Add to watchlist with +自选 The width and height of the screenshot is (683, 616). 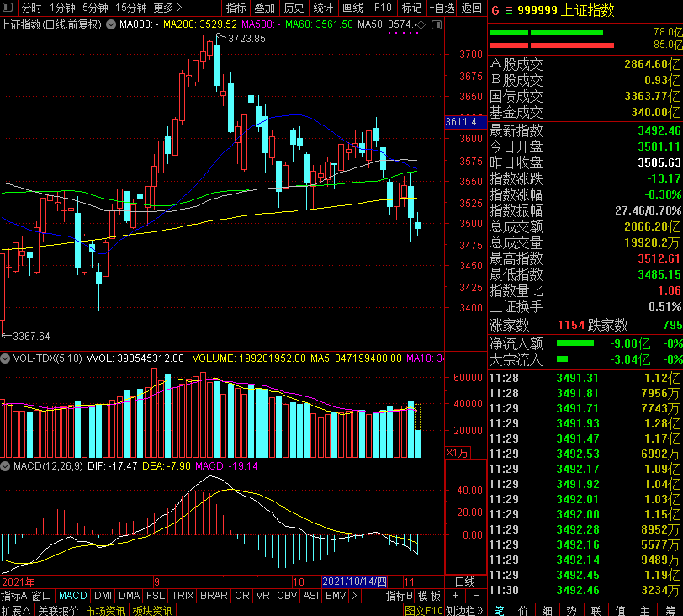(442, 8)
